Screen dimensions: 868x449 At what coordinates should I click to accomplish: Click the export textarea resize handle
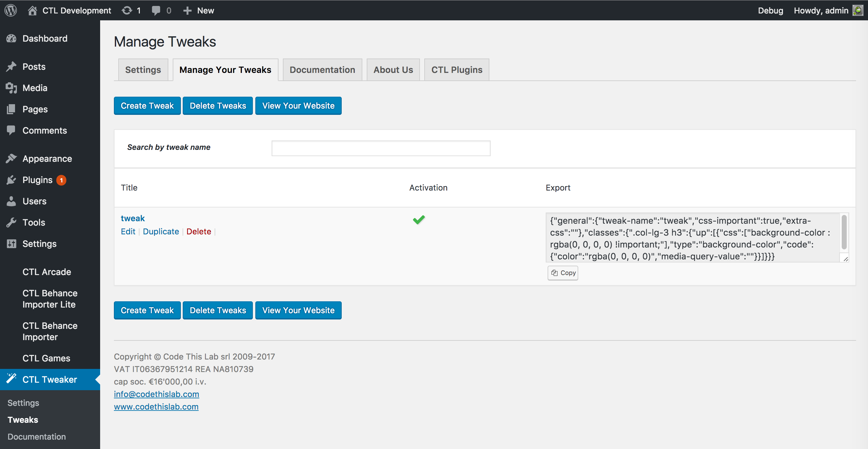pos(845,259)
